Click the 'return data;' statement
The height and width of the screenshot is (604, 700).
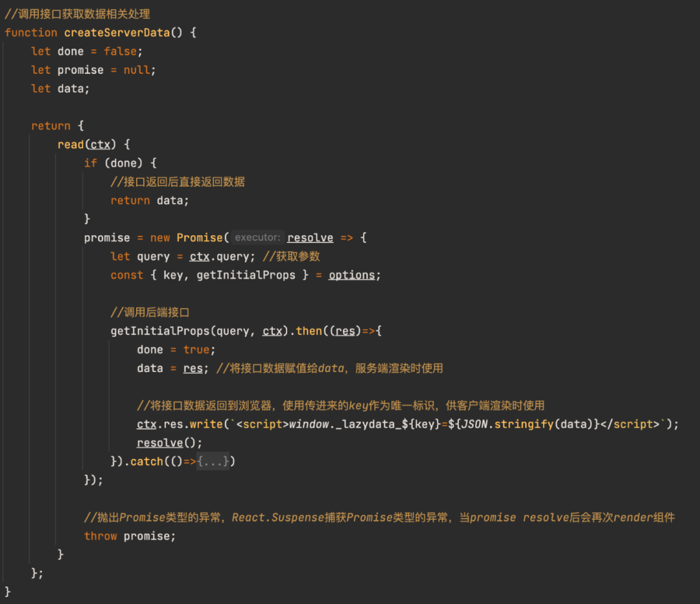point(150,200)
